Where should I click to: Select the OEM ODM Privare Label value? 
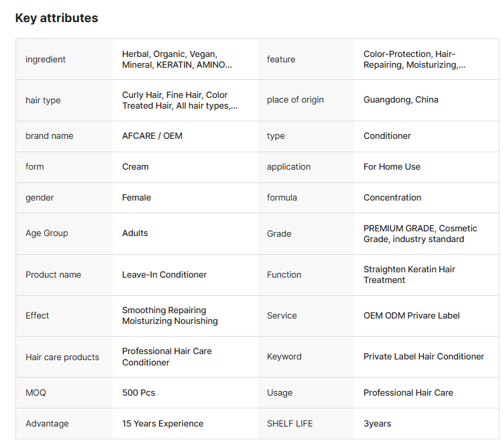(x=412, y=316)
